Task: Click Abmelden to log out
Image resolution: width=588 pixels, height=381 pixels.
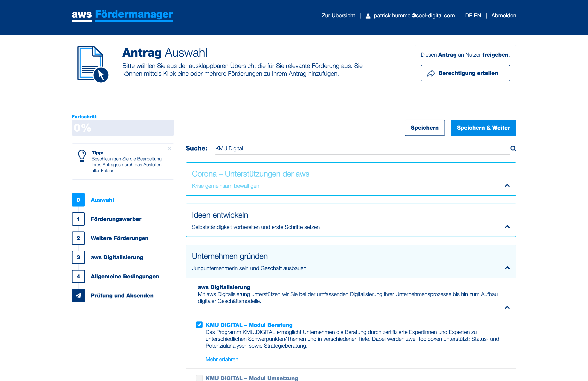Action: [x=504, y=16]
